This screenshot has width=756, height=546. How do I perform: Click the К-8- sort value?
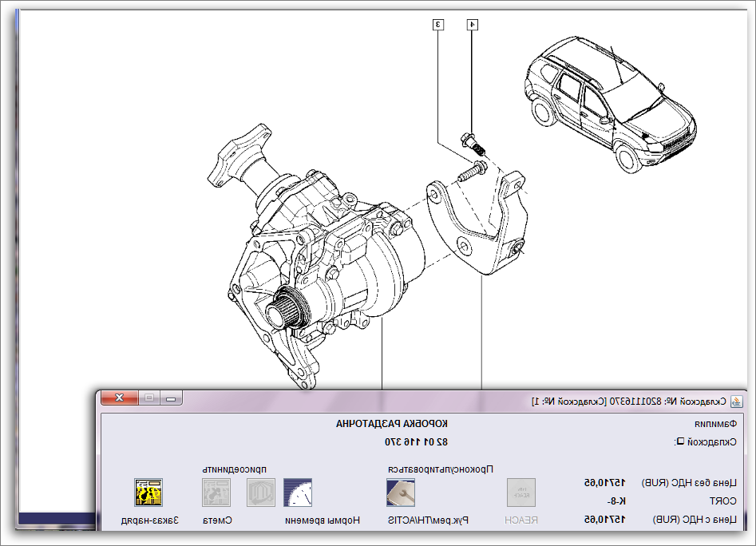click(616, 501)
